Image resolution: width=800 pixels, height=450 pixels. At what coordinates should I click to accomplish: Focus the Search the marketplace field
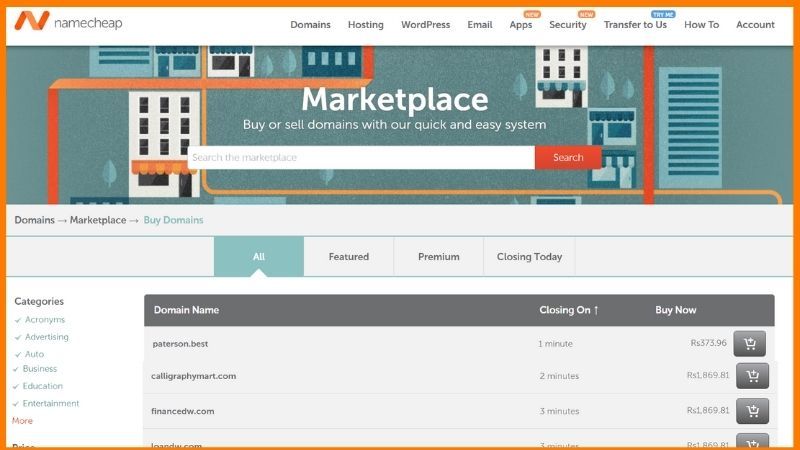[x=361, y=158]
